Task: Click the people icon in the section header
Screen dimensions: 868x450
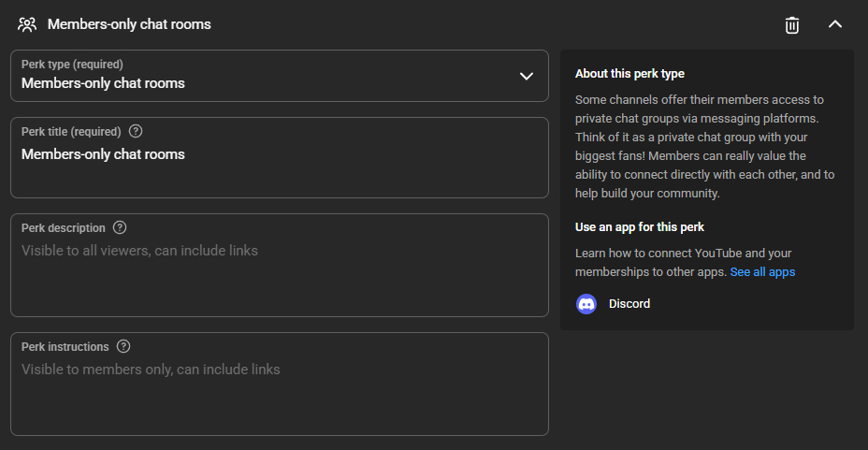Action: tap(27, 24)
